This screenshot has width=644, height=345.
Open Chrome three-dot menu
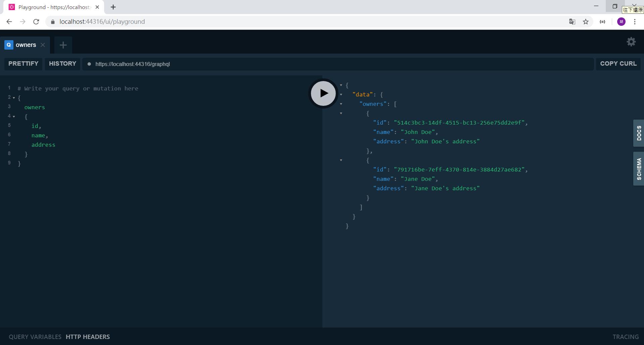(635, 21)
